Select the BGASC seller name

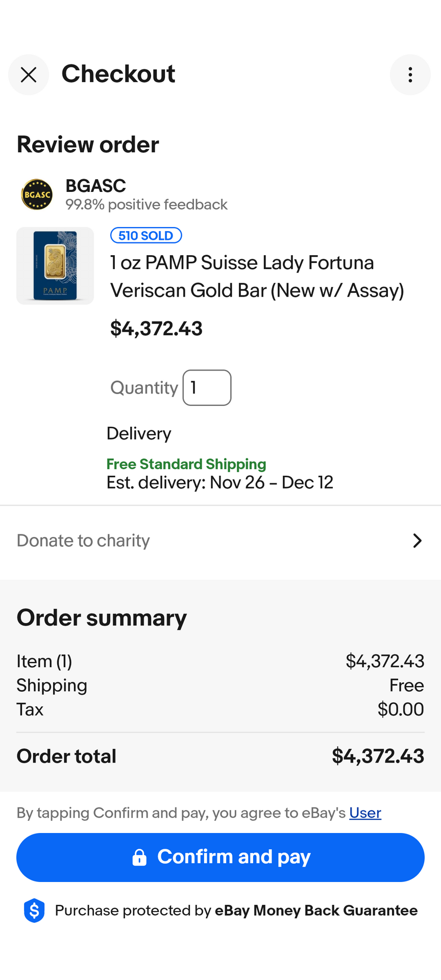(x=95, y=186)
